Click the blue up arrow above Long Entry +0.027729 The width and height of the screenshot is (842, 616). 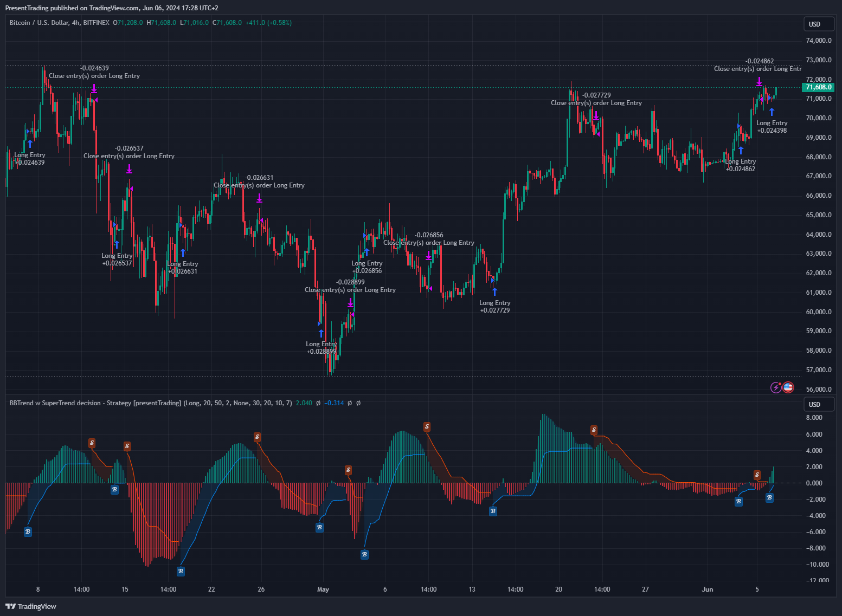(494, 292)
